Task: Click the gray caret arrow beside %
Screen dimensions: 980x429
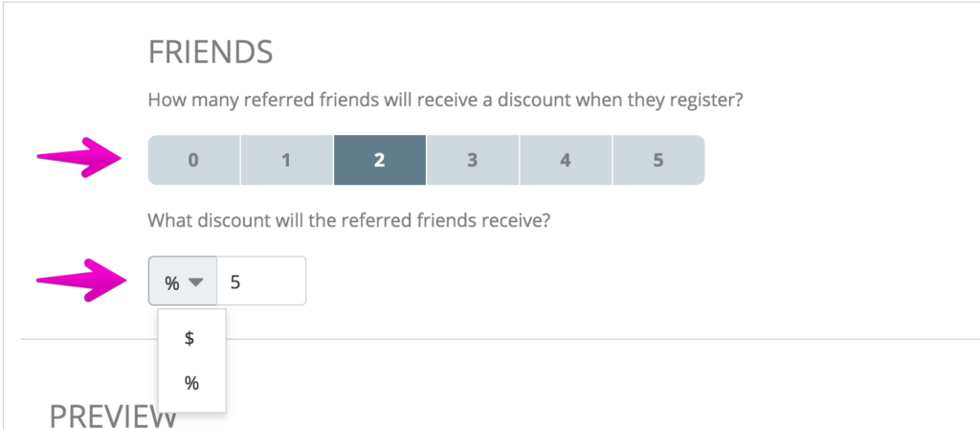Action: click(195, 282)
